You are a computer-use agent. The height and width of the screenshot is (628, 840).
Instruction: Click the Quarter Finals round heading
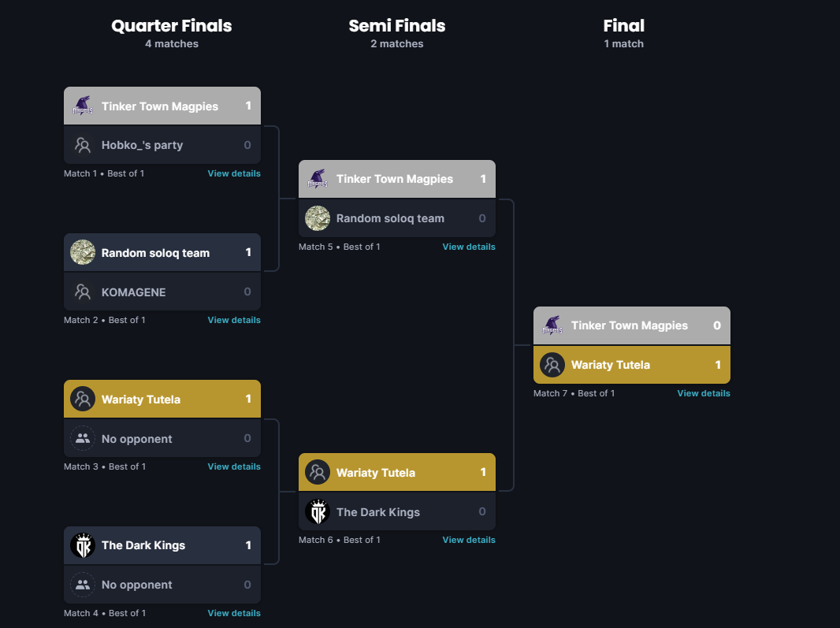click(172, 26)
